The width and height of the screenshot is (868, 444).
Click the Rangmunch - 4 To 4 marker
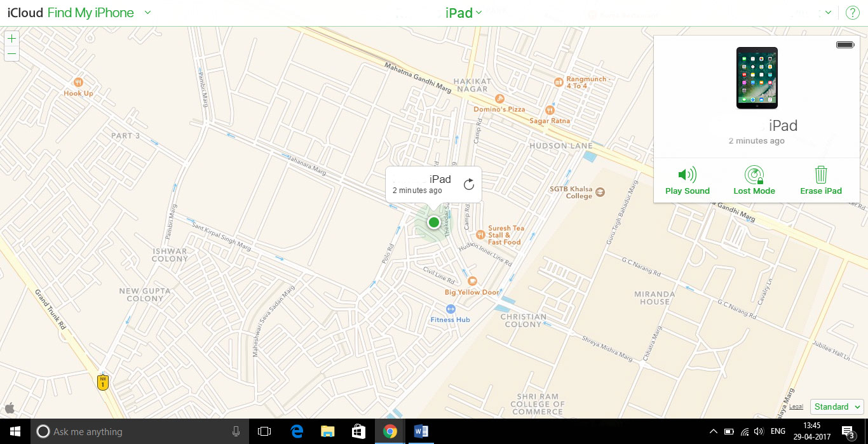[x=559, y=82]
